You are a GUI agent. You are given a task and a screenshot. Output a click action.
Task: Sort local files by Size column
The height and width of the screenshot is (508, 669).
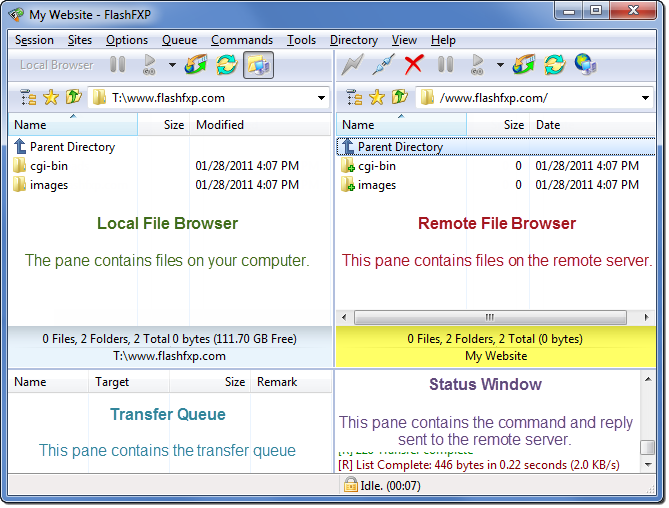[164, 125]
